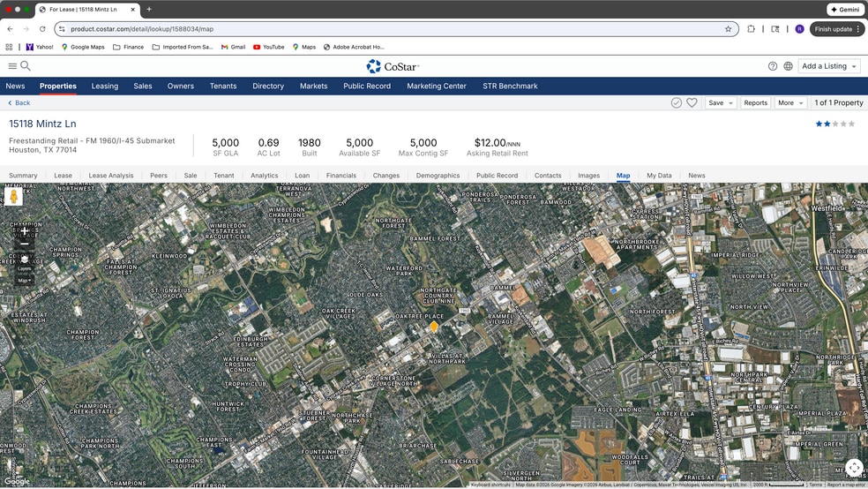
Task: Click the globe language icon
Action: tap(788, 66)
